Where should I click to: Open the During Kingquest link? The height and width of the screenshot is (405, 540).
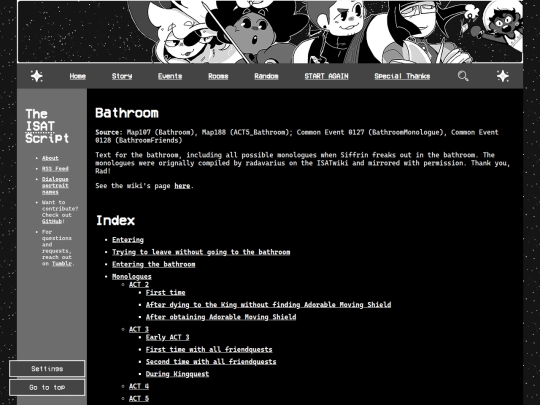coord(177,374)
